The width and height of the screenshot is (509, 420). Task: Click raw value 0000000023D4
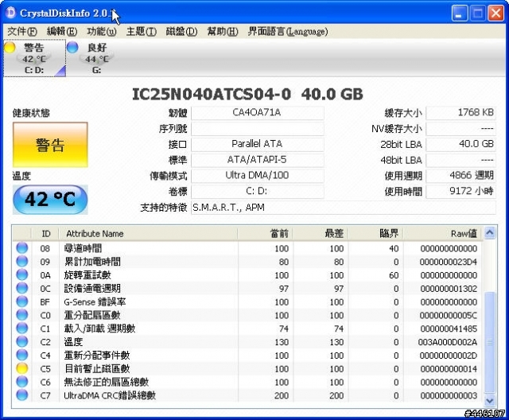449,262
